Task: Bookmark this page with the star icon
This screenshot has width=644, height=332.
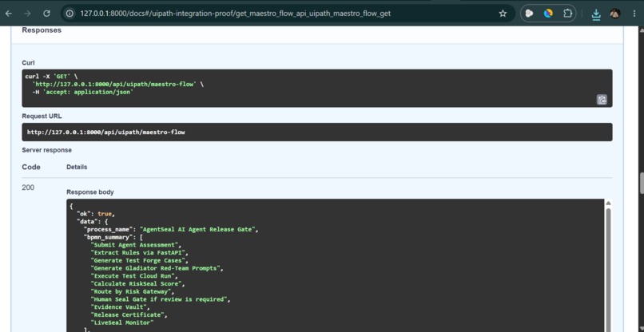Action: pos(503,14)
